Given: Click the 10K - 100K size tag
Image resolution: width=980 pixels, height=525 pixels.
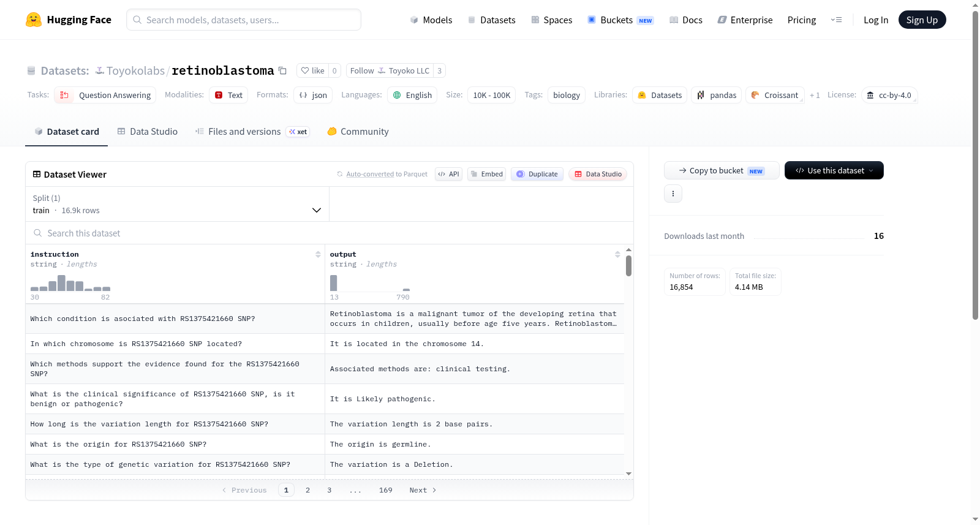Looking at the screenshot, I should (492, 95).
